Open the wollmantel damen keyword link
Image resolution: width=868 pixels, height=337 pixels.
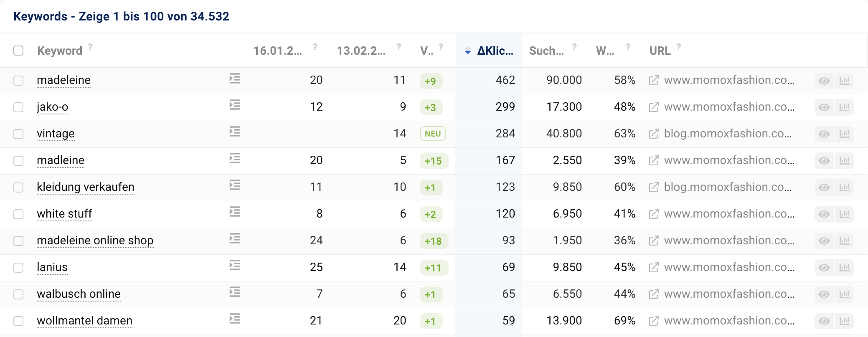tap(84, 321)
